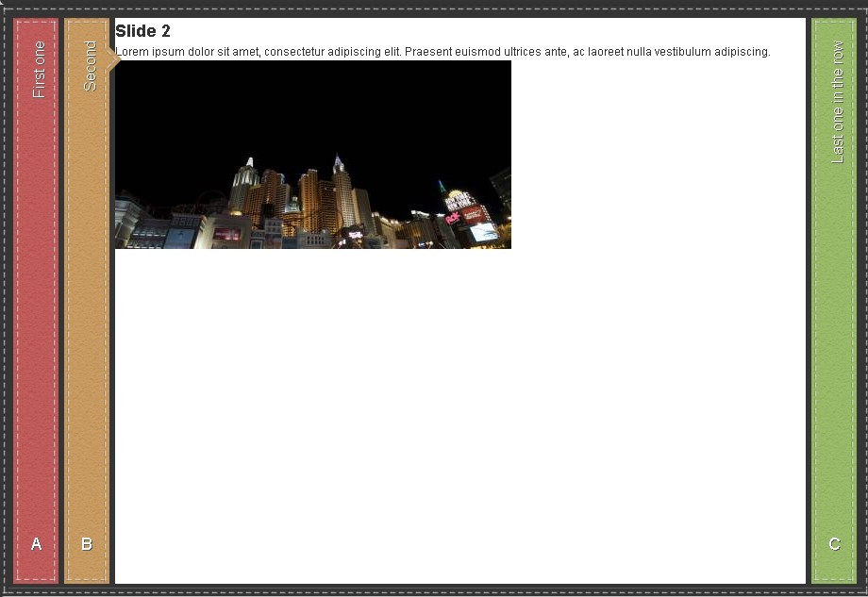Switch to the orange 'Second' tab
The image size is (868, 597).
pyautogui.click(x=88, y=283)
